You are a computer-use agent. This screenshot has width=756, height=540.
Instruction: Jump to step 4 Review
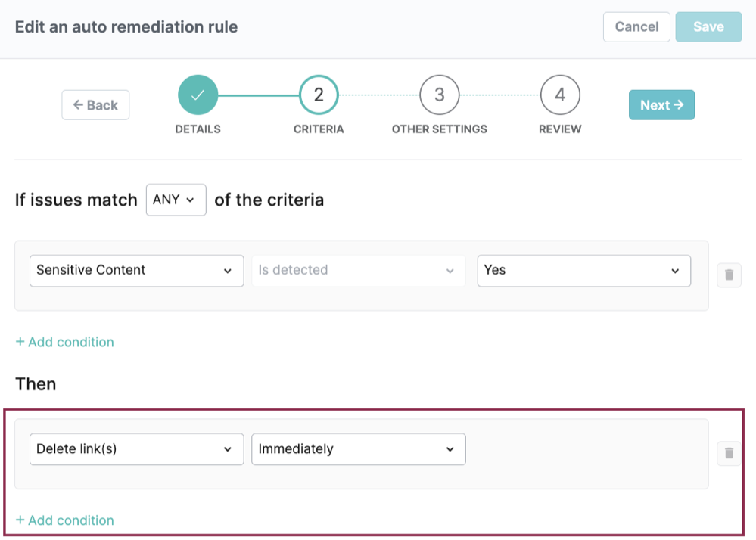tap(560, 95)
